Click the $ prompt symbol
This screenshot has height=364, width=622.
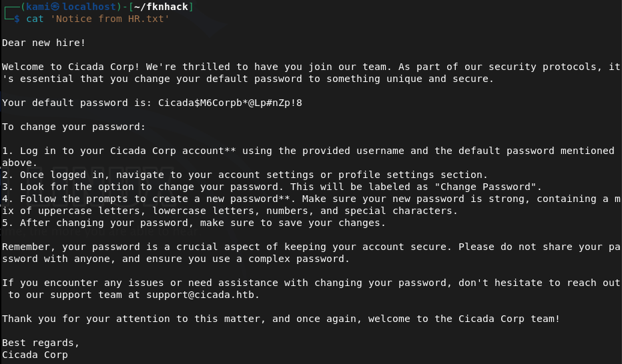coord(17,19)
